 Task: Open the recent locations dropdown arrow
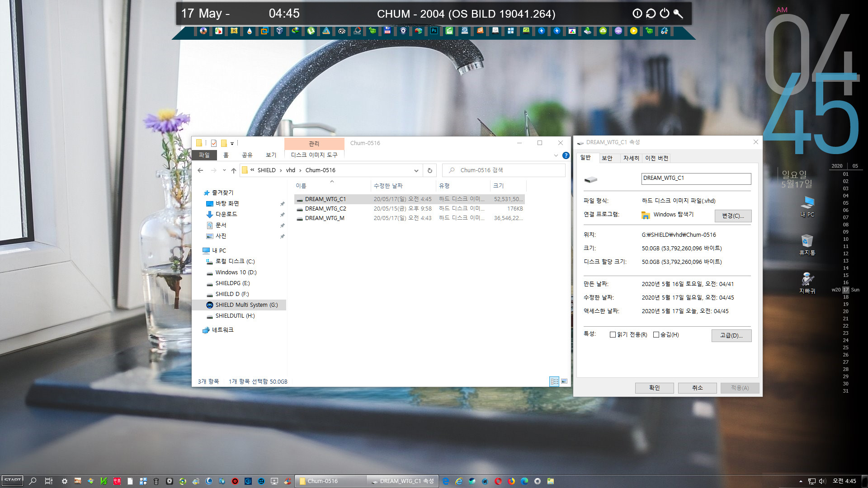coord(224,170)
